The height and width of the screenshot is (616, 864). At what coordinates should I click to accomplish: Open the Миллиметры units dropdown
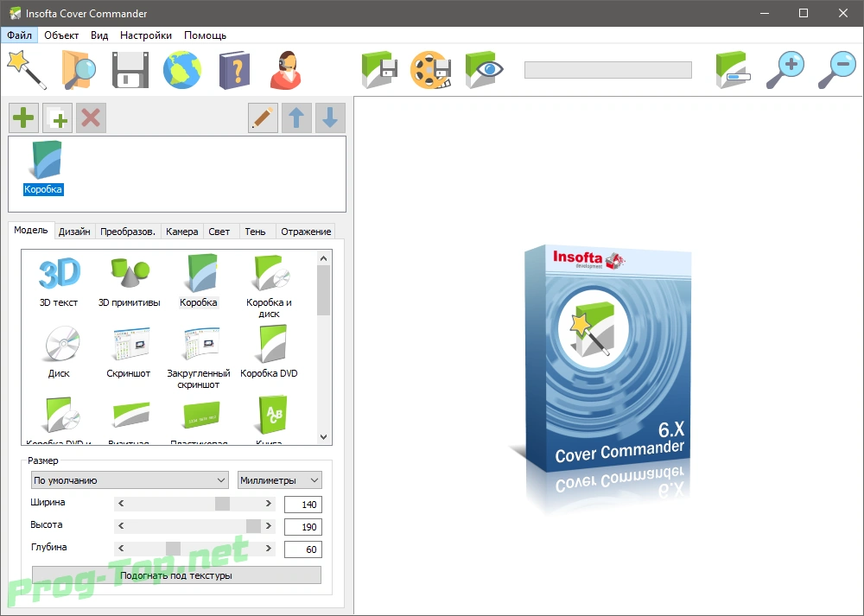pos(280,480)
